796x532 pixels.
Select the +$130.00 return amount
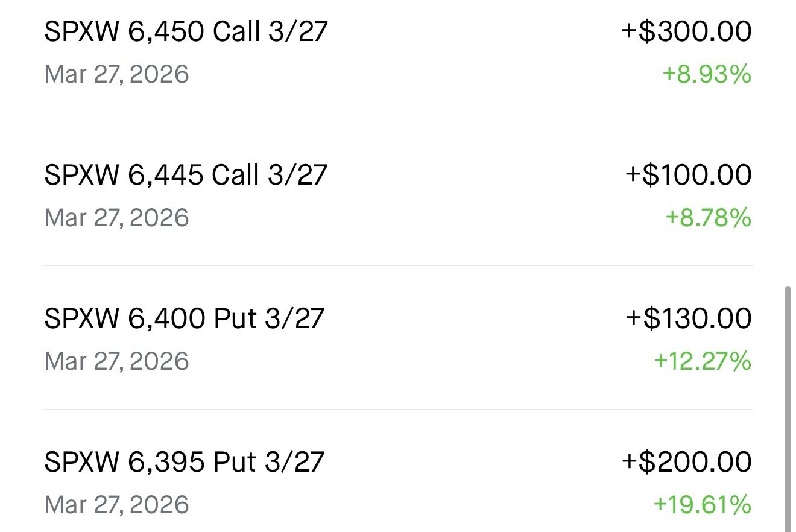point(689,318)
